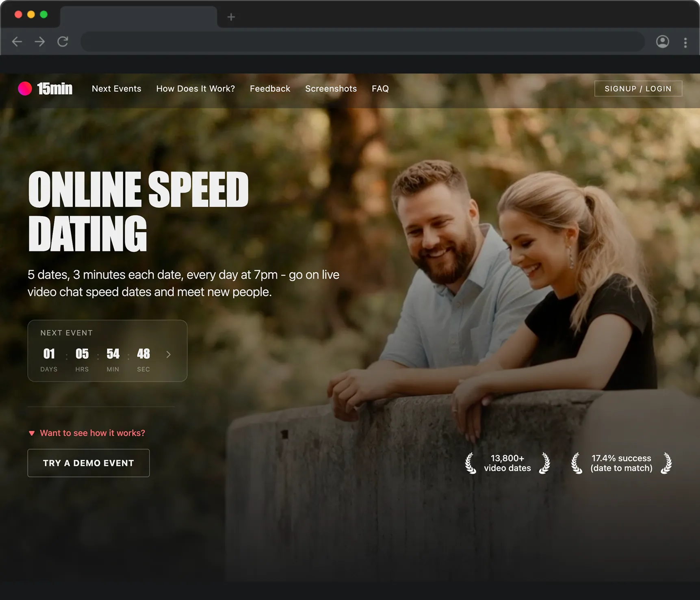The height and width of the screenshot is (600, 700).
Task: Select the current browser tab
Action: click(138, 17)
